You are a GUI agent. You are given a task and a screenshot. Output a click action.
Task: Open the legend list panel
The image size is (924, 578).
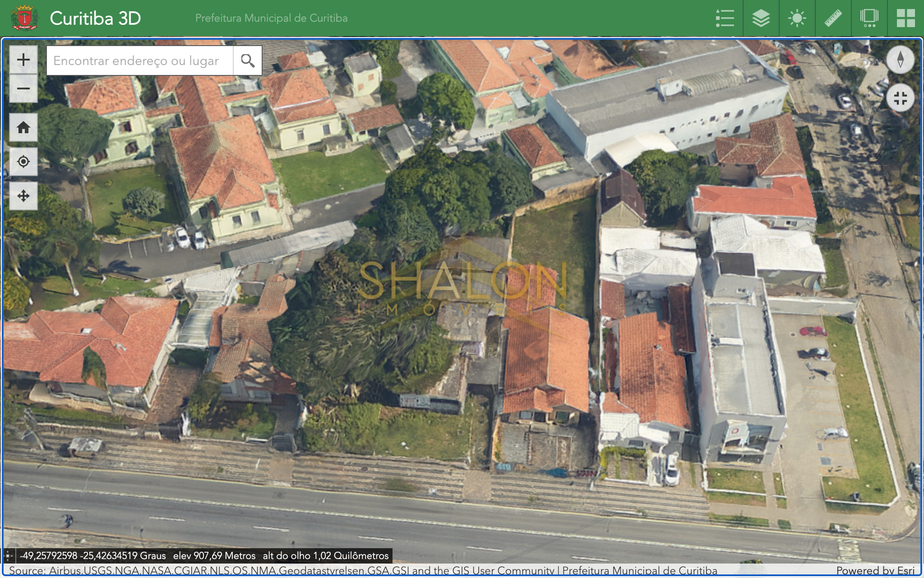tap(725, 19)
